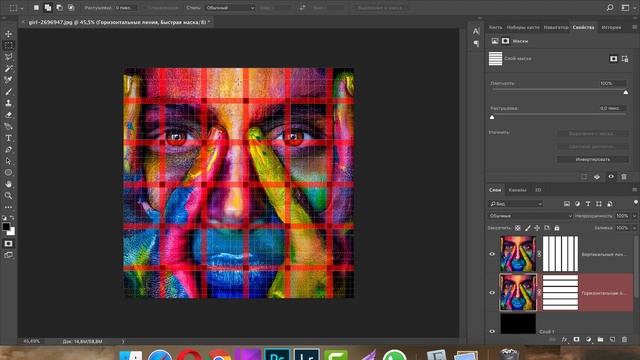Select Subtract from selection mode button
Image resolution: width=640 pixels, height=360 pixels.
[59, 7]
